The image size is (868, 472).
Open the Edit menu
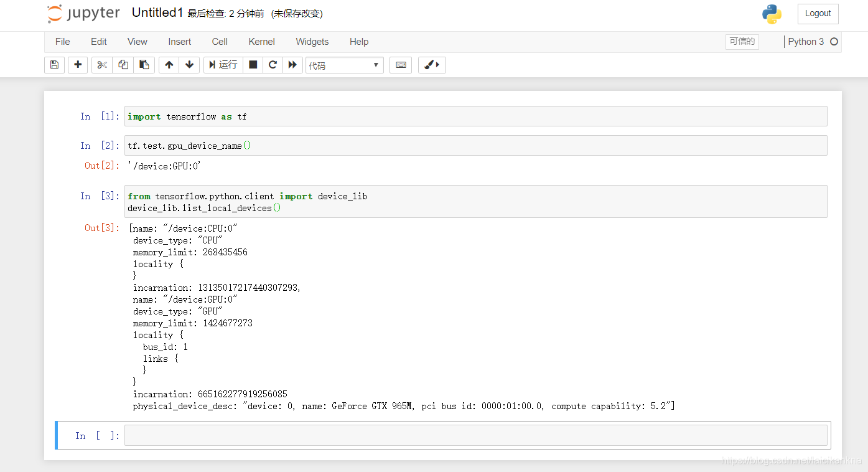click(x=99, y=42)
